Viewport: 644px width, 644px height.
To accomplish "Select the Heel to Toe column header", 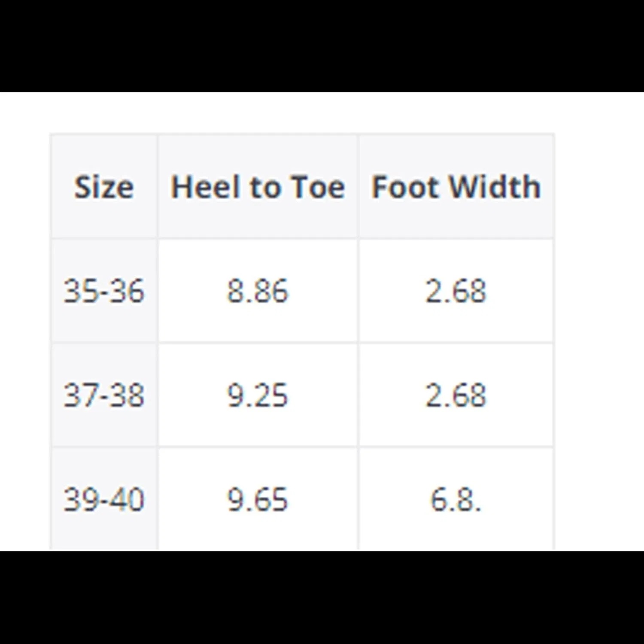I will [x=258, y=187].
